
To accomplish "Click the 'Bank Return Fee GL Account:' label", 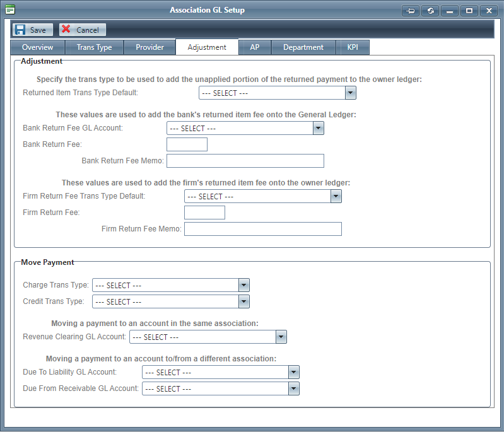I will coord(73,128).
